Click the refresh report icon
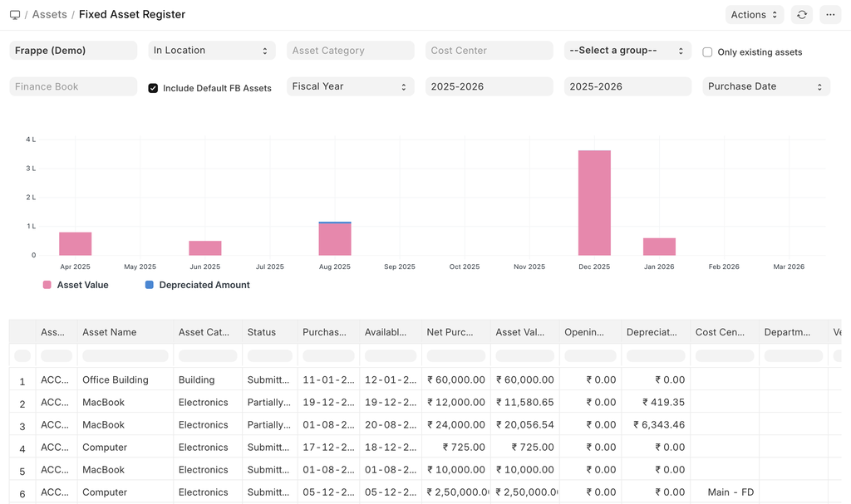The image size is (851, 504). [x=801, y=15]
